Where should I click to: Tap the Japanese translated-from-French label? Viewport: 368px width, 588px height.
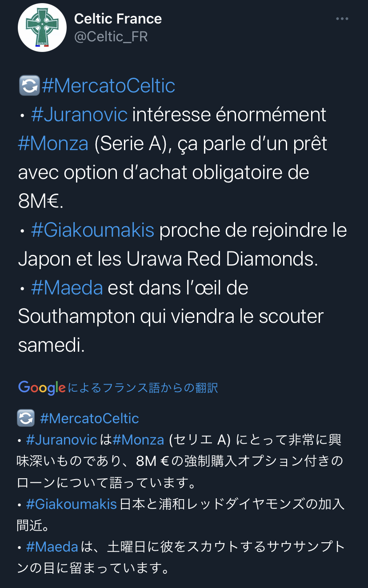pyautogui.click(x=143, y=388)
